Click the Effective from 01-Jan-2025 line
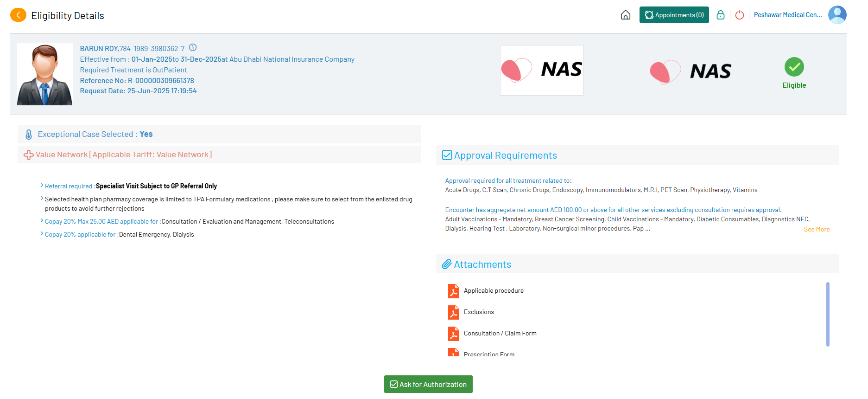The image size is (868, 399). tap(217, 59)
